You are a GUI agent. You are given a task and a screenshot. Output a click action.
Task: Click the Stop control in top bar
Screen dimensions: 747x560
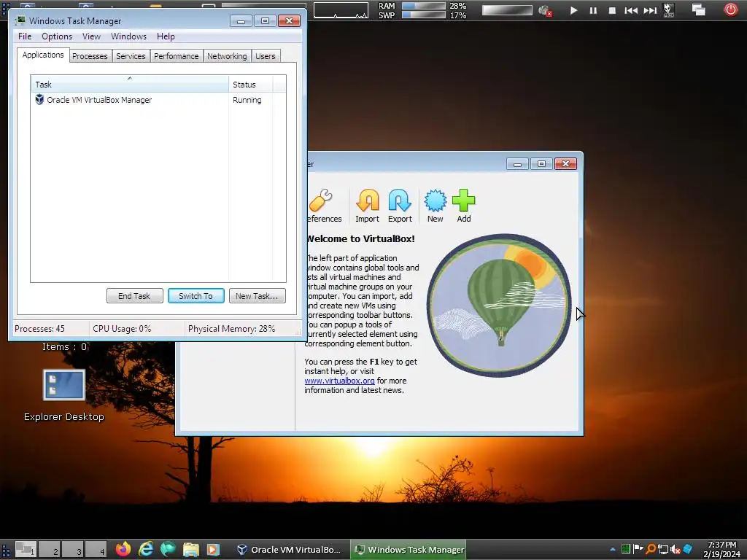pos(612,10)
